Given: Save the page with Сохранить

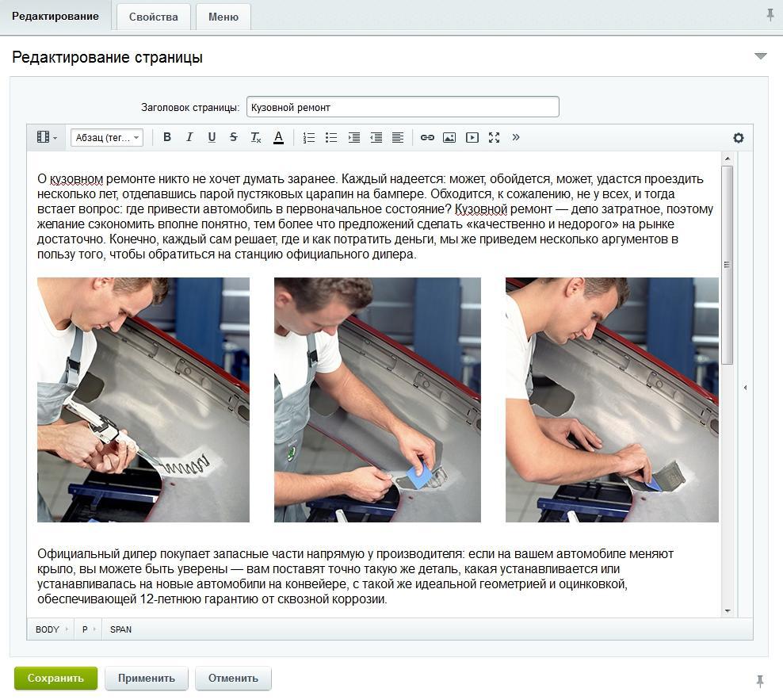Looking at the screenshot, I should click(x=55, y=678).
